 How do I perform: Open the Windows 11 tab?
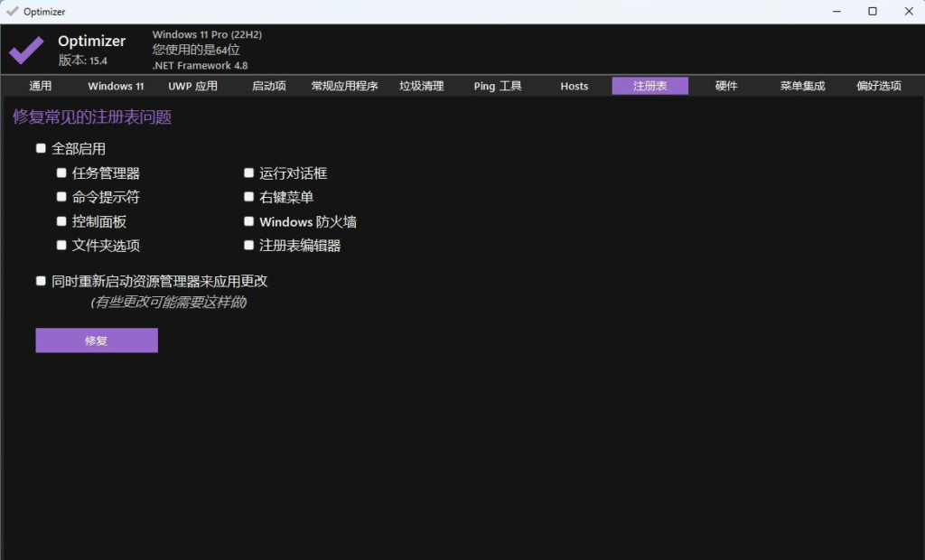[115, 86]
